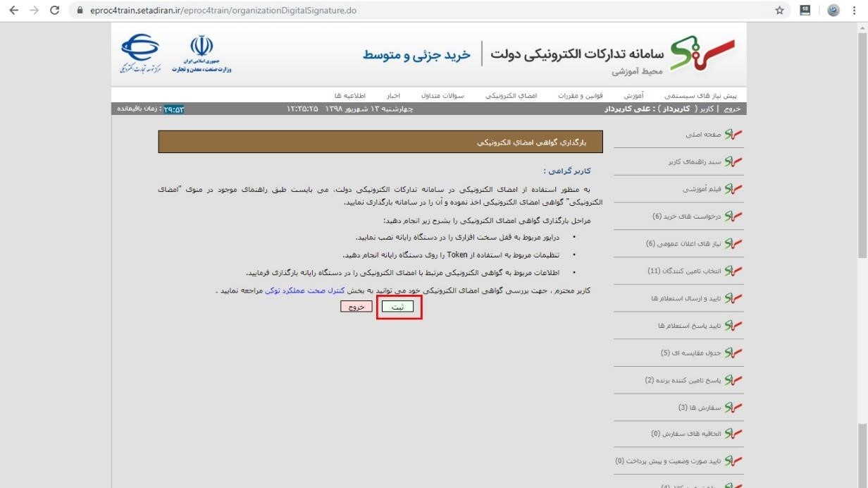Screen dimensions: 868x488
Task: Click the icon beside فیلم آموزشی
Action: (734, 189)
